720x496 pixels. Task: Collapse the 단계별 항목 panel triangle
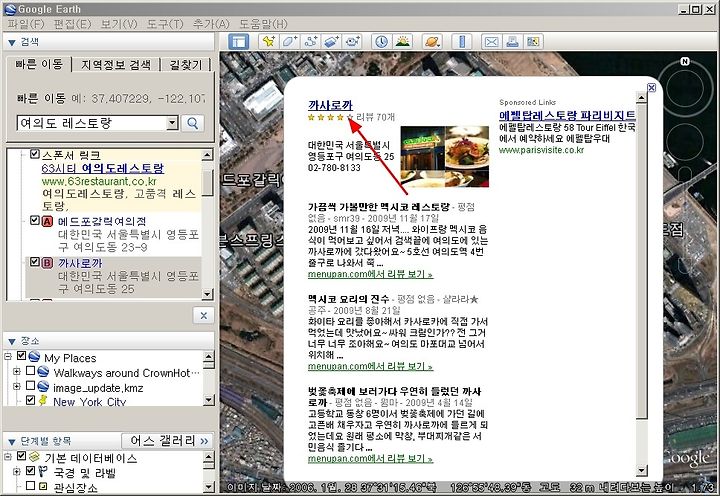pos(12,442)
